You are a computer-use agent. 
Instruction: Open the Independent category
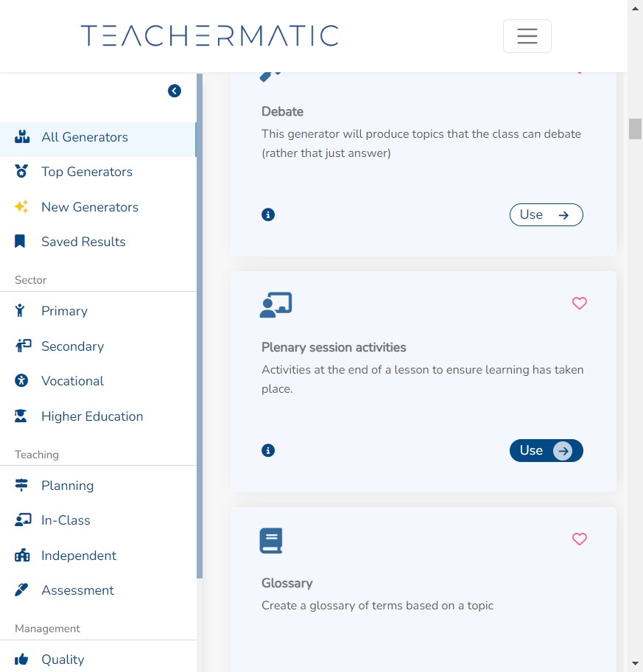tap(79, 556)
